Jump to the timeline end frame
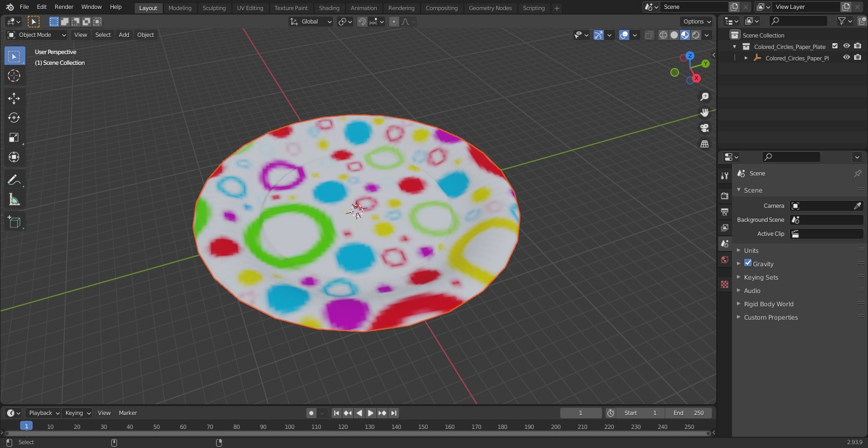This screenshot has height=448, width=868. 394,413
